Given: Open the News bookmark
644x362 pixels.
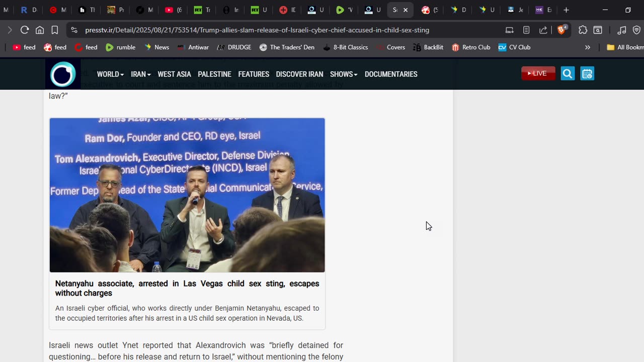Looking at the screenshot, I should [x=156, y=47].
